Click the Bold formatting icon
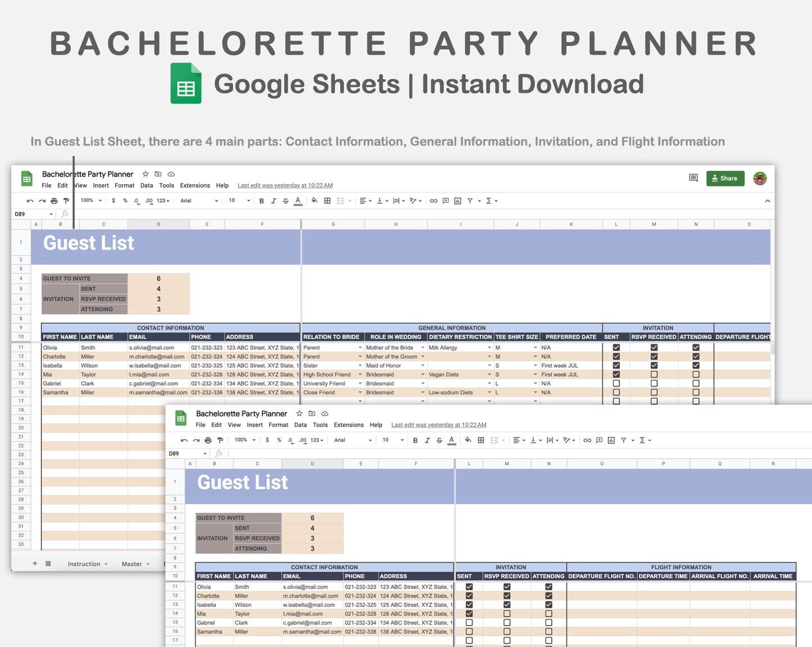This screenshot has height=647, width=812. (261, 201)
